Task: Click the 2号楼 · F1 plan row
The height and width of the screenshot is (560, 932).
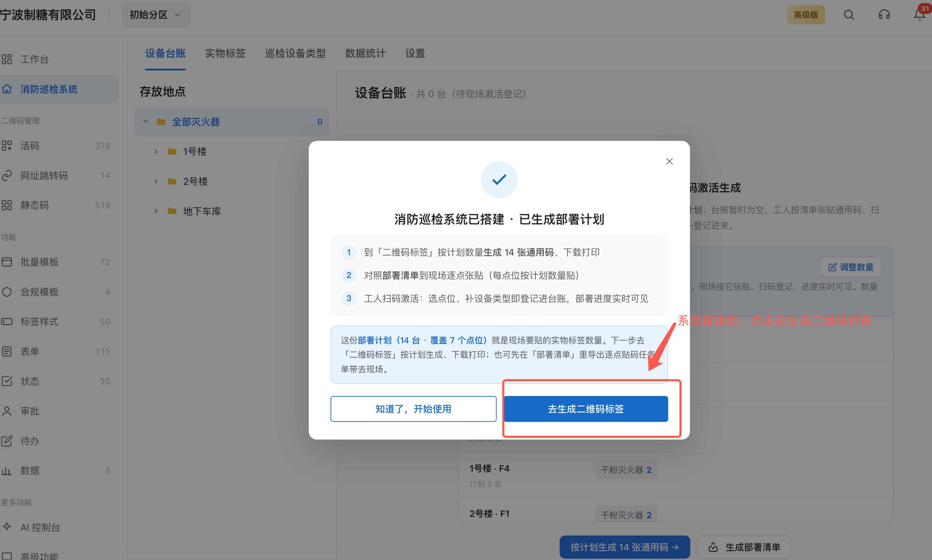Action: pyautogui.click(x=676, y=510)
